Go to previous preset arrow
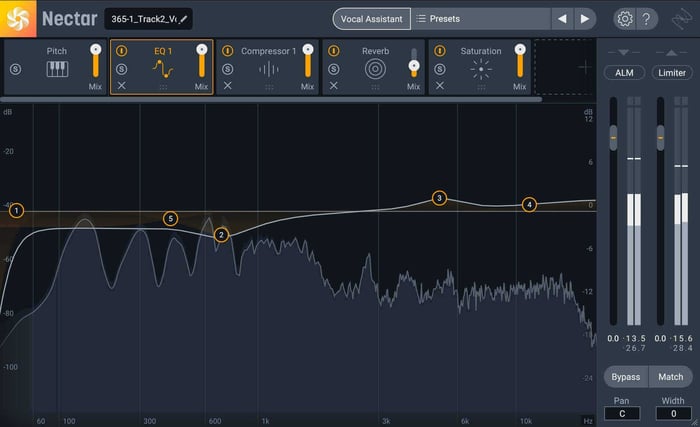This screenshot has width=700, height=427. 562,19
